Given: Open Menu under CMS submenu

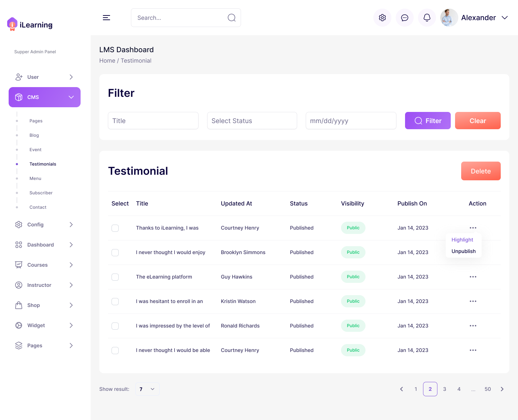Looking at the screenshot, I should (x=35, y=179).
